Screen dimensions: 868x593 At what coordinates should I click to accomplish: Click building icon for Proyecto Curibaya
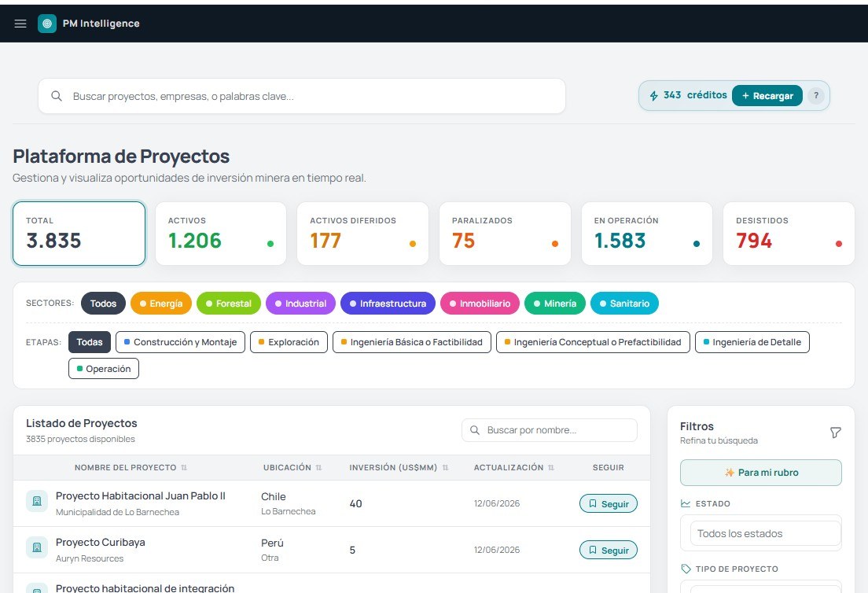(x=37, y=547)
